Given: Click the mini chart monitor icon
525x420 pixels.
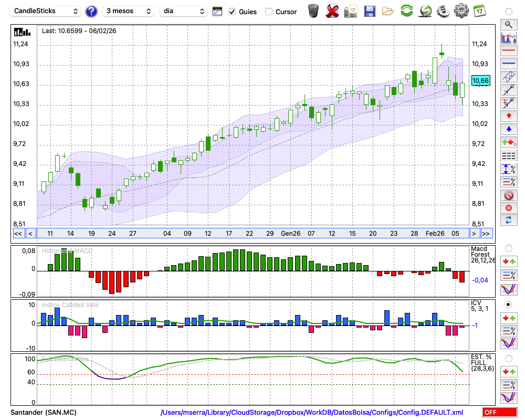Looking at the screenshot, I should 217,12.
